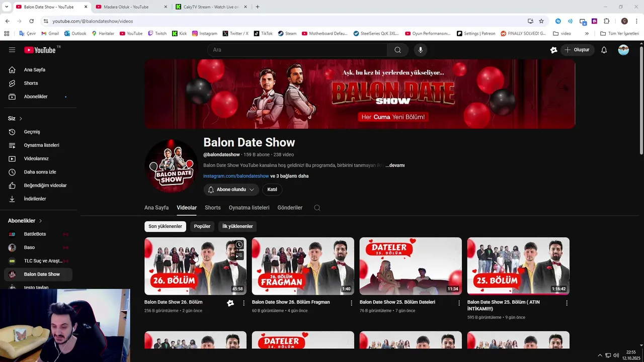This screenshot has height=362, width=644.
Task: Click the Ara search input field
Action: (297, 50)
